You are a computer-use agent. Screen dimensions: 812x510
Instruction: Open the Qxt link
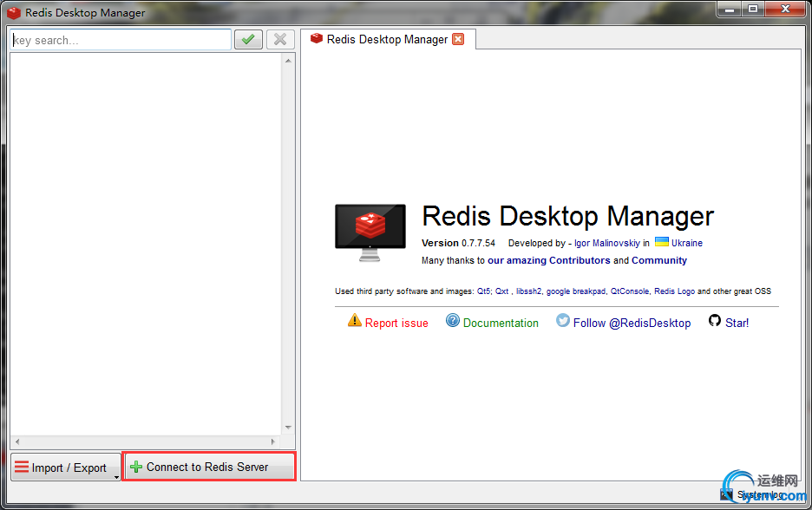click(501, 291)
